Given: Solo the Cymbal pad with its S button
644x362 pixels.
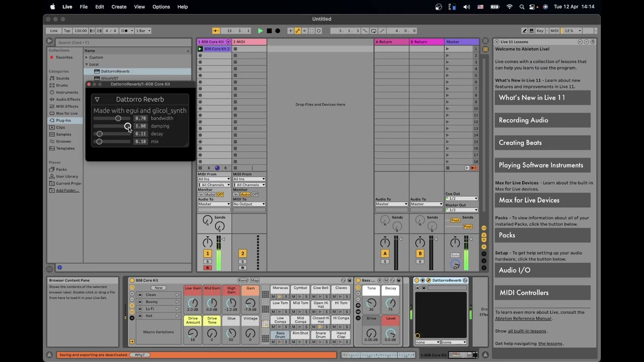Looking at the screenshot, I should coord(307,297).
